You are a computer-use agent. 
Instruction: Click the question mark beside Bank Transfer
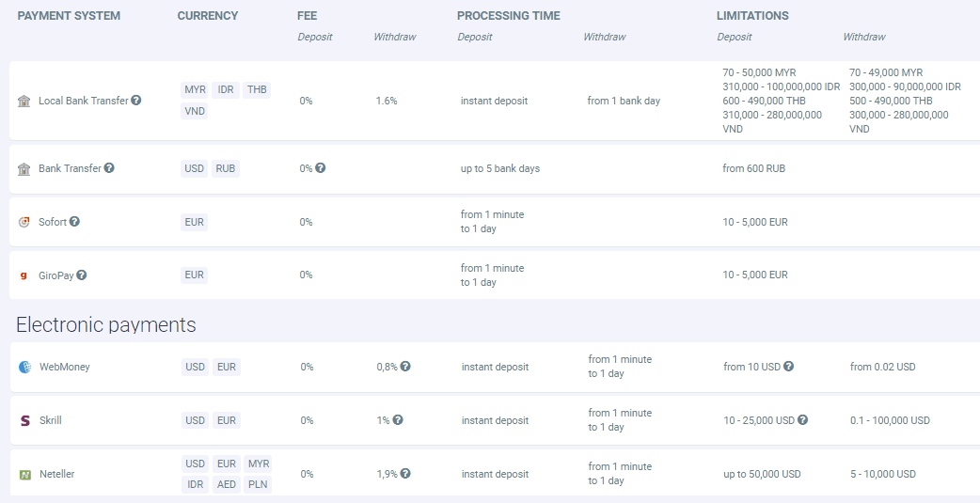(109, 168)
